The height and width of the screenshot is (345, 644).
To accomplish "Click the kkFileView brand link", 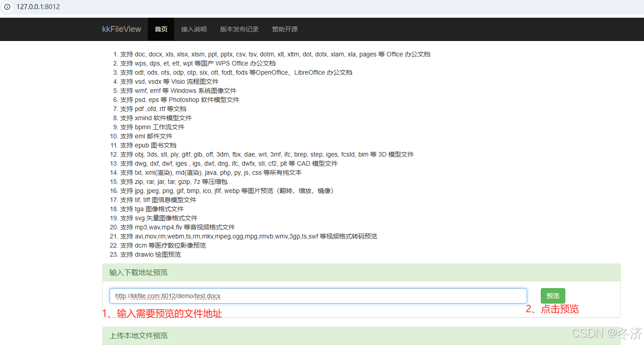I will coord(121,29).
